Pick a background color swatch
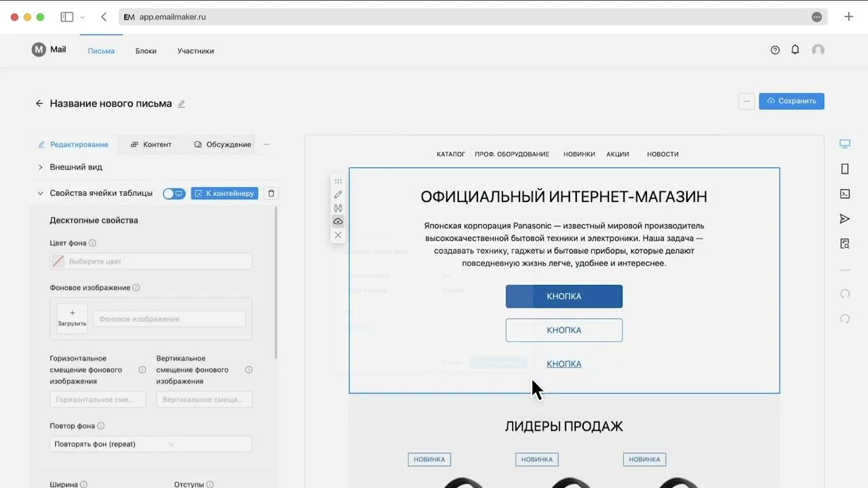Screen dimensions: 868x488 tap(58, 261)
